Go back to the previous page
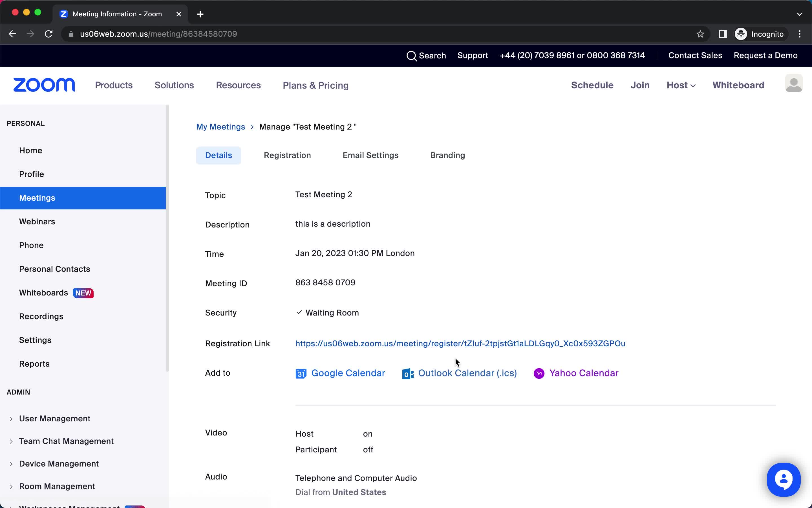Image resolution: width=812 pixels, height=508 pixels. (x=12, y=34)
